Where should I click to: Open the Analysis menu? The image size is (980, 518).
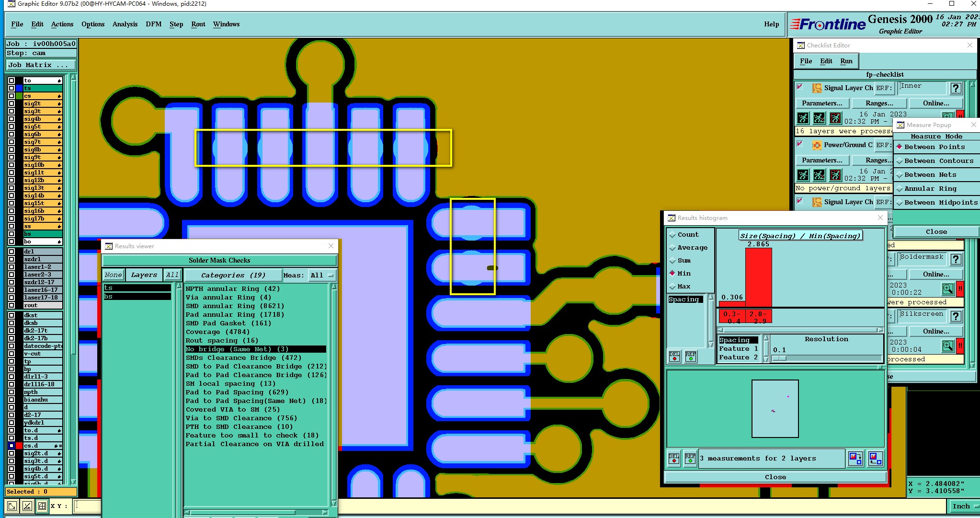pos(125,24)
